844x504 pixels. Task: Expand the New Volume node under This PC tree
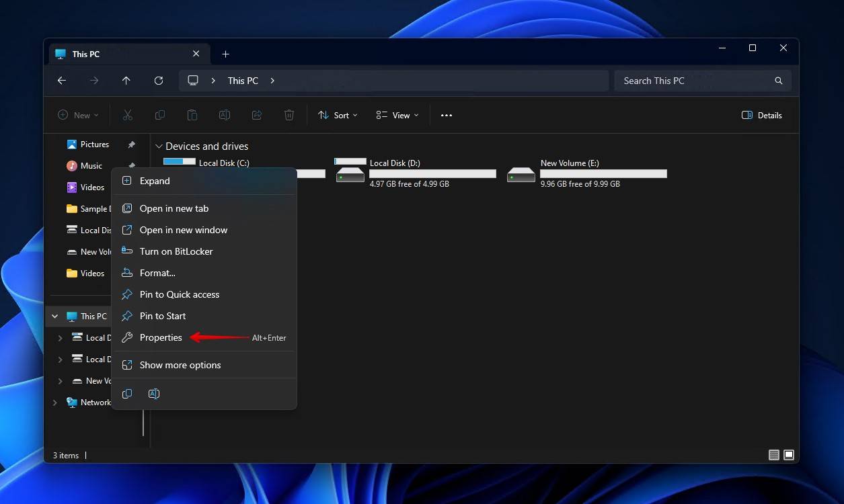pos(60,381)
